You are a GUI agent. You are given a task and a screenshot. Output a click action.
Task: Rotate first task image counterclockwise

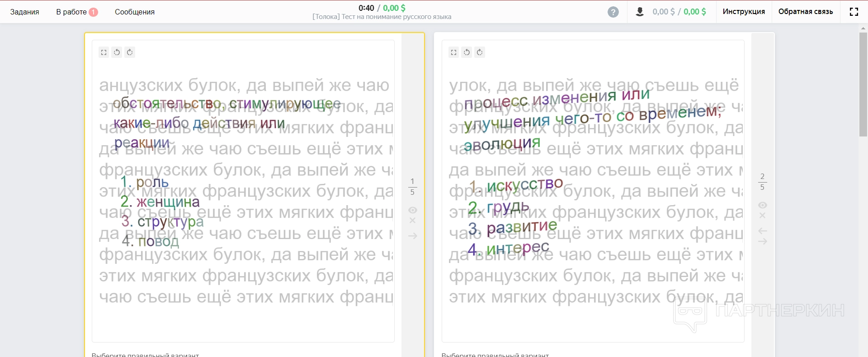[117, 52]
